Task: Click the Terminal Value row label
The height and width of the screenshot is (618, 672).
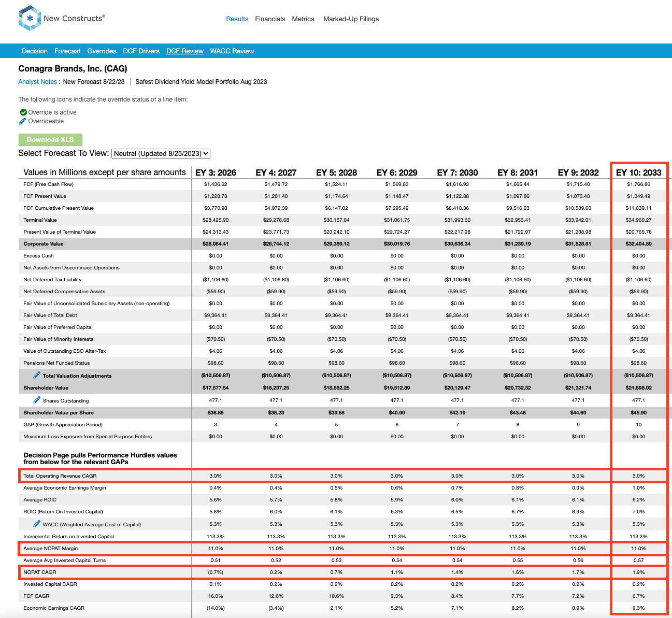Action: click(x=40, y=220)
